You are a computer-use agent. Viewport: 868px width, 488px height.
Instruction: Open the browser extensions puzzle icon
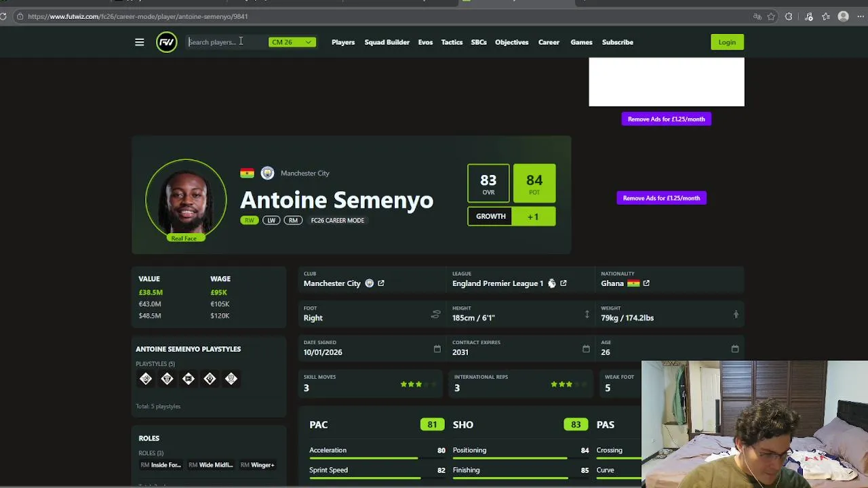click(789, 16)
